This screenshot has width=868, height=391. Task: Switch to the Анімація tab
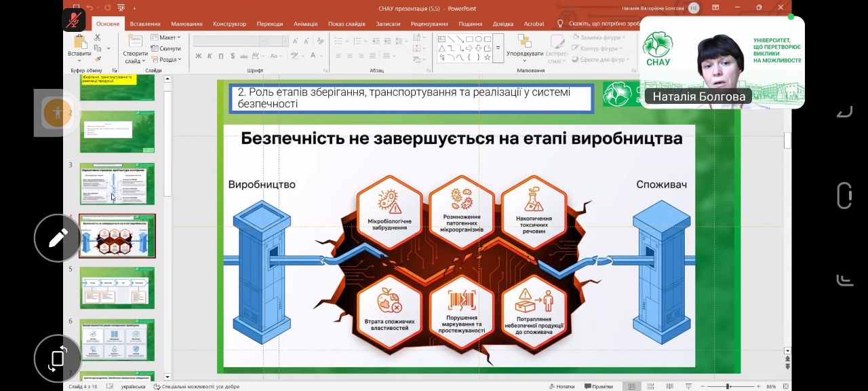[x=305, y=24]
